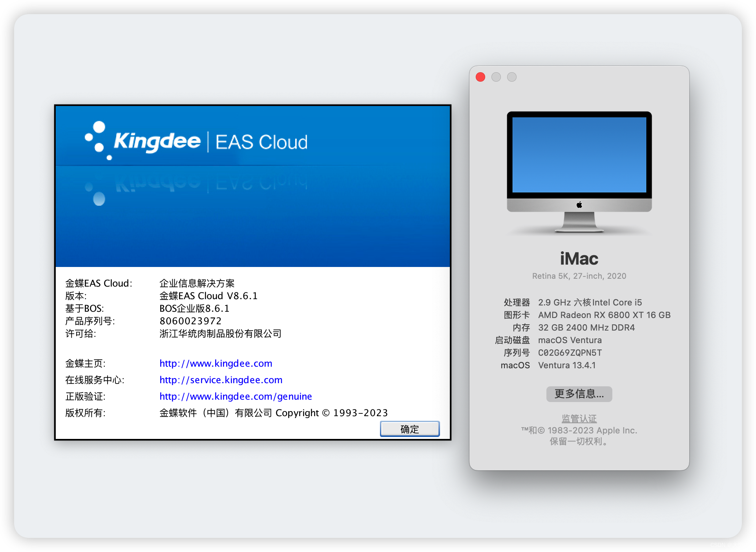Click the iMac computer image
756x552 pixels.
[x=579, y=169]
